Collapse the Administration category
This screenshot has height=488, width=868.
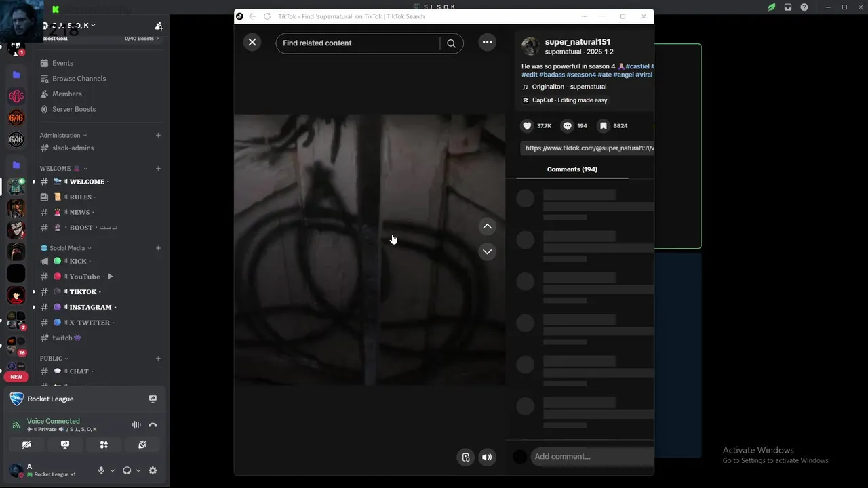[x=63, y=135]
